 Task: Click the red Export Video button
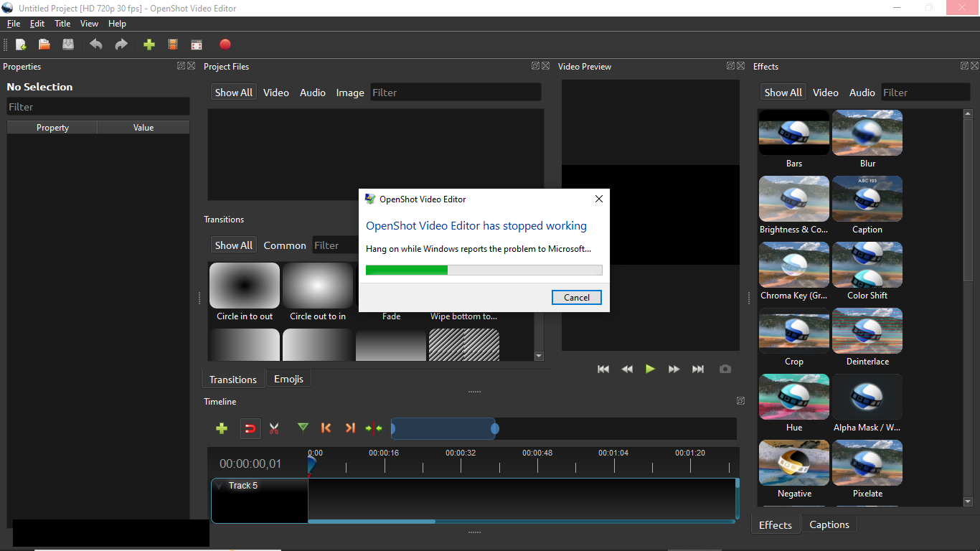225,44
